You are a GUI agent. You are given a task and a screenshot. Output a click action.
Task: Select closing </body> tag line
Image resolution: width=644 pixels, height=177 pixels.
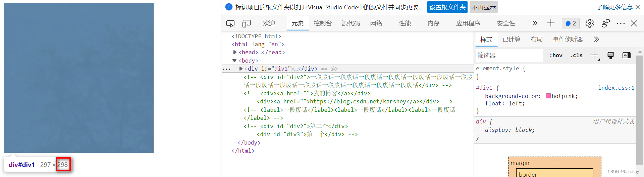coord(249,143)
